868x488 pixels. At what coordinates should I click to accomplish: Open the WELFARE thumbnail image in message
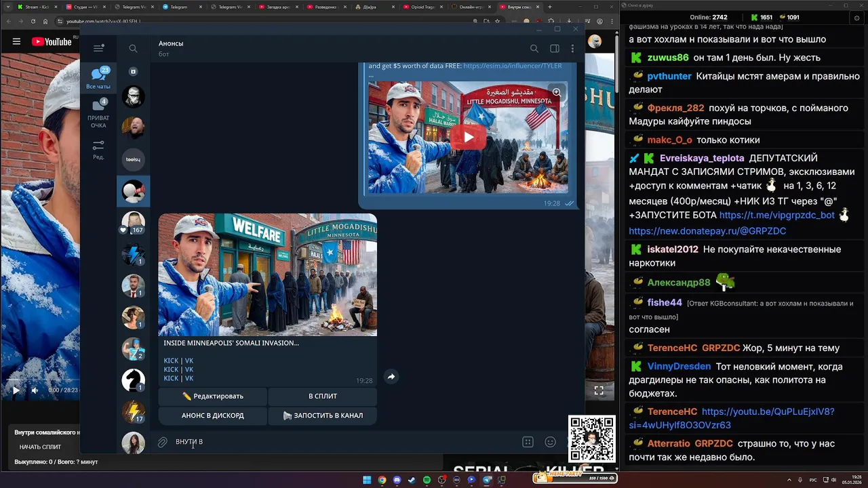click(x=267, y=274)
